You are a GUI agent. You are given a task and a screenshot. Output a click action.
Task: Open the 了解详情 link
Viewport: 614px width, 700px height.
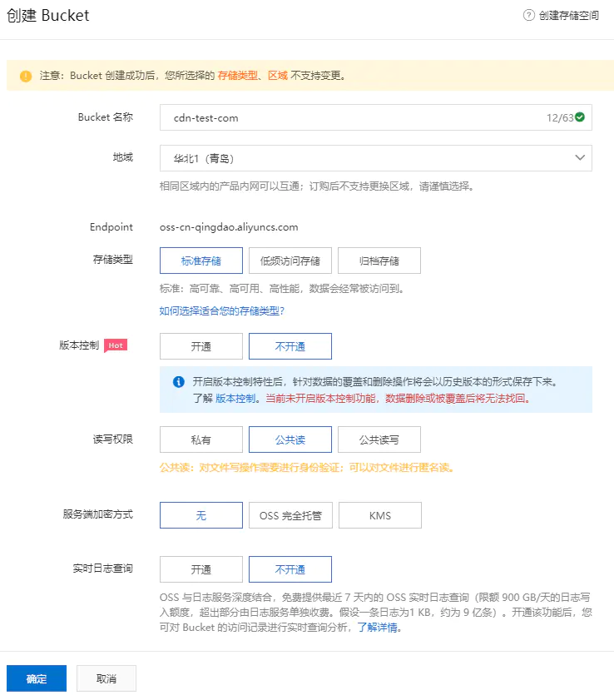379,628
